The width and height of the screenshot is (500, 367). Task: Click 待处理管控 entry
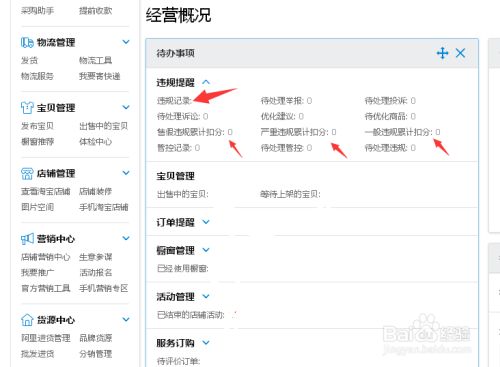click(x=286, y=148)
